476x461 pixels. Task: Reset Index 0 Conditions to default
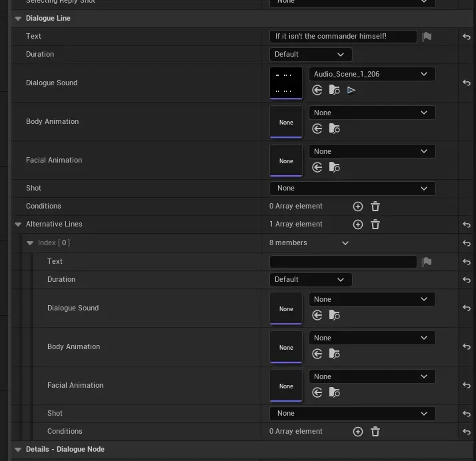click(x=467, y=431)
